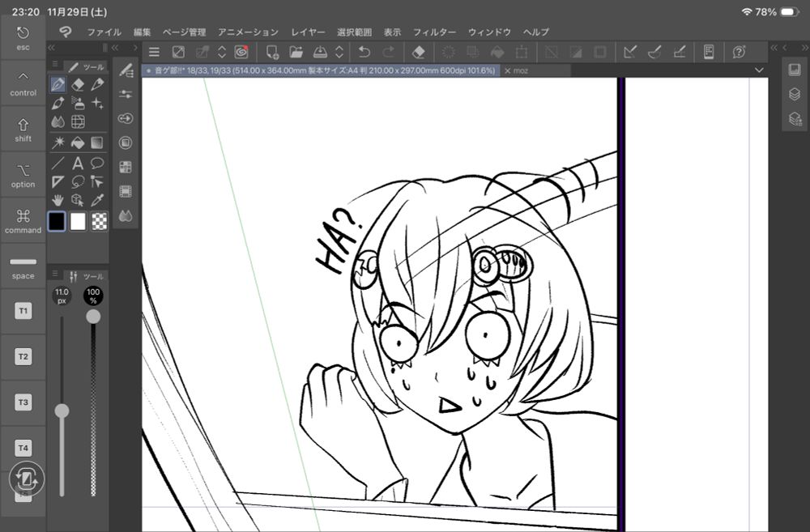Redo the last action
Screen dimensions: 810x532
[389, 52]
